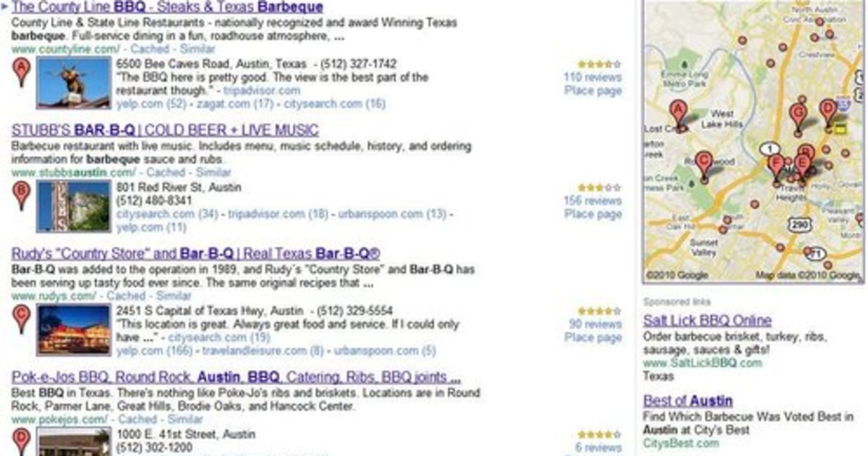Click the www.countyline.com URL
The image size is (868, 456).
(x=66, y=49)
